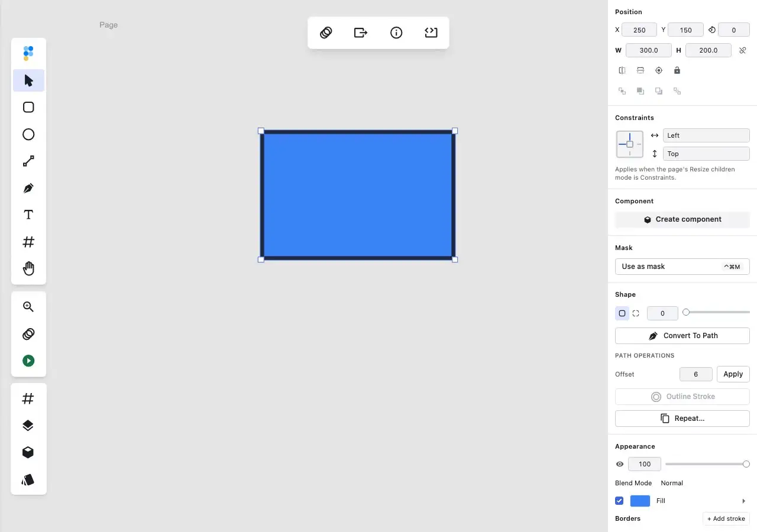Click the opacity slider handle
Image resolution: width=757 pixels, height=532 pixels.
pyautogui.click(x=746, y=464)
